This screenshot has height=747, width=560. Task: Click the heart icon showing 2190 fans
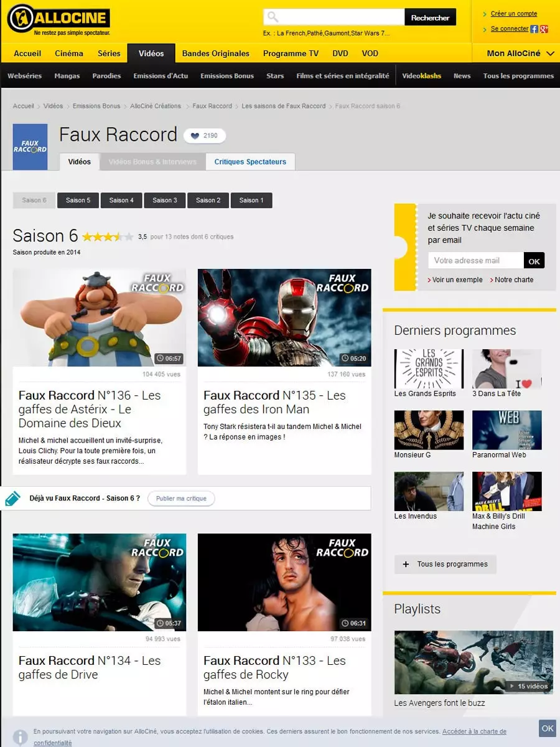pyautogui.click(x=195, y=136)
